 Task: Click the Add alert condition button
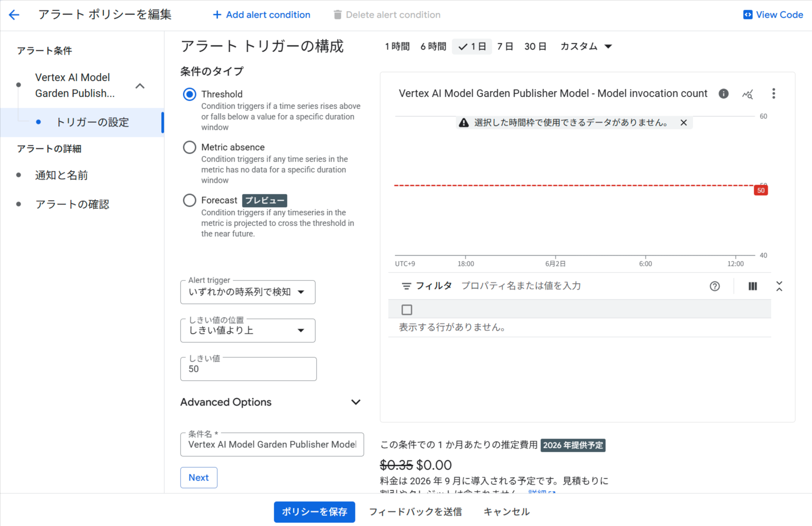261,15
